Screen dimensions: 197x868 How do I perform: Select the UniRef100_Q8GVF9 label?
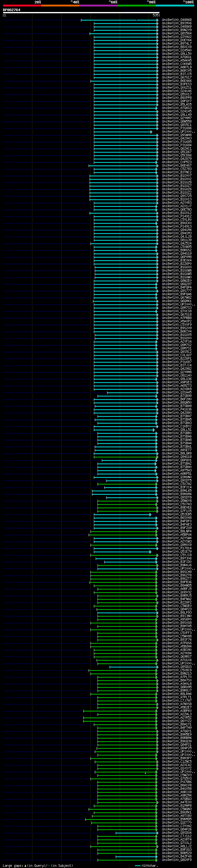pyautogui.click(x=176, y=860)
